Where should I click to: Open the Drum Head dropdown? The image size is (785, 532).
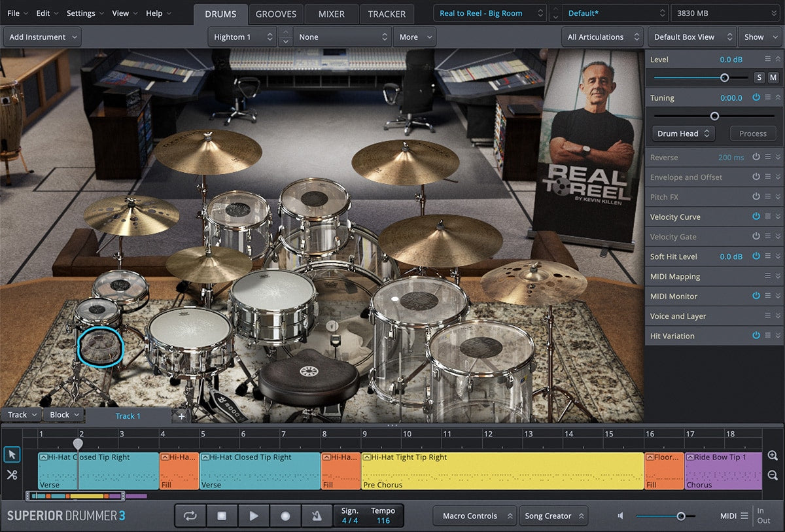(x=684, y=133)
